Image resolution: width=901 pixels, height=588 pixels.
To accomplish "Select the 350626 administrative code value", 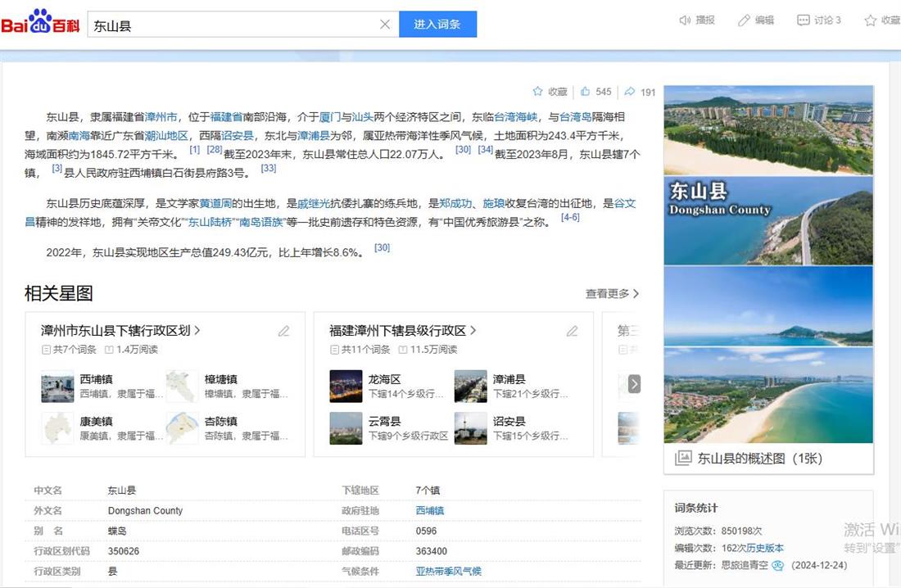I will pyautogui.click(x=124, y=551).
